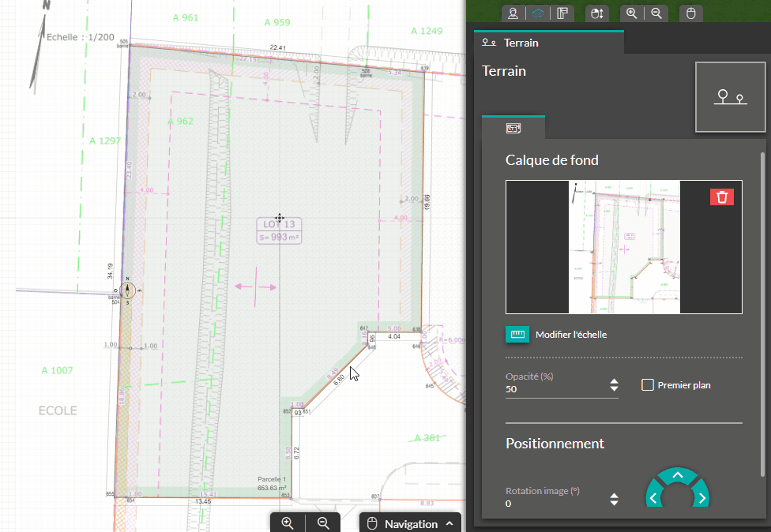Increase the Opacité value with up arrow
This screenshot has width=771, height=532.
pyautogui.click(x=614, y=381)
